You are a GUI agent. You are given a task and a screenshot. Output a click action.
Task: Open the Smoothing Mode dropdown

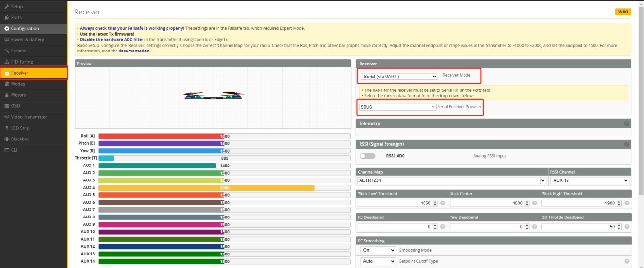[378, 250]
